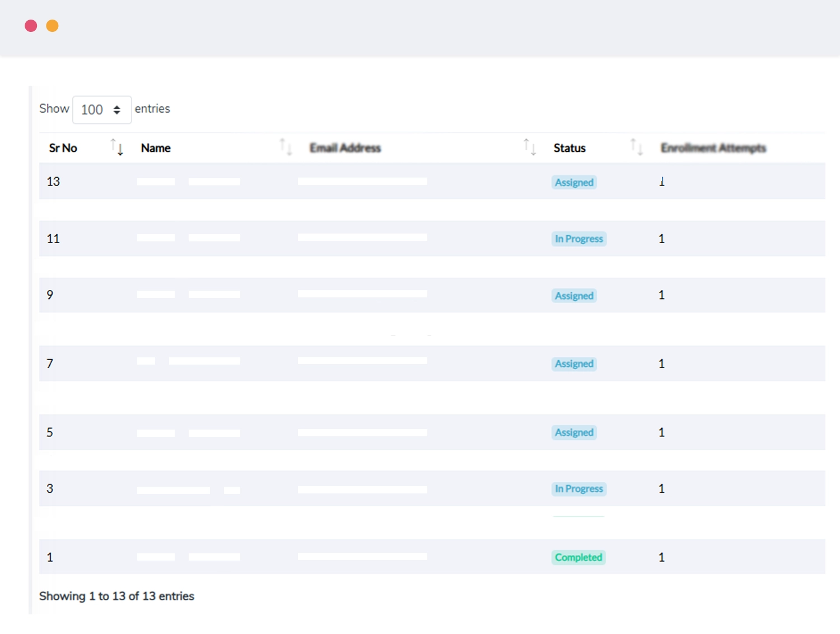
Task: Click the Assigned status badge for row 9
Action: (x=574, y=296)
